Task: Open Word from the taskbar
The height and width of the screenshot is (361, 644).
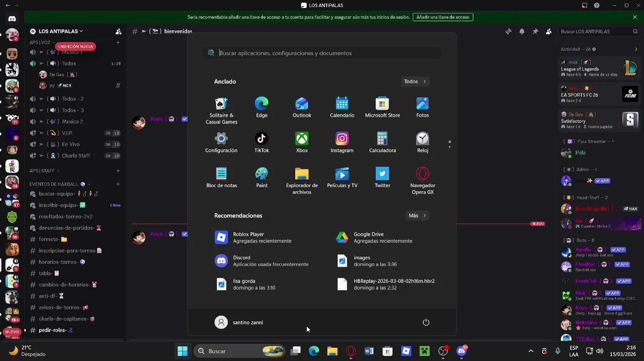Action: 369,351
